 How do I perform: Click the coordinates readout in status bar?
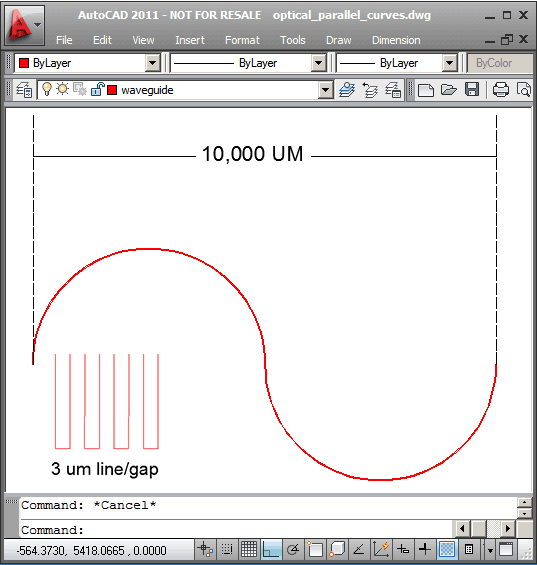(92, 551)
